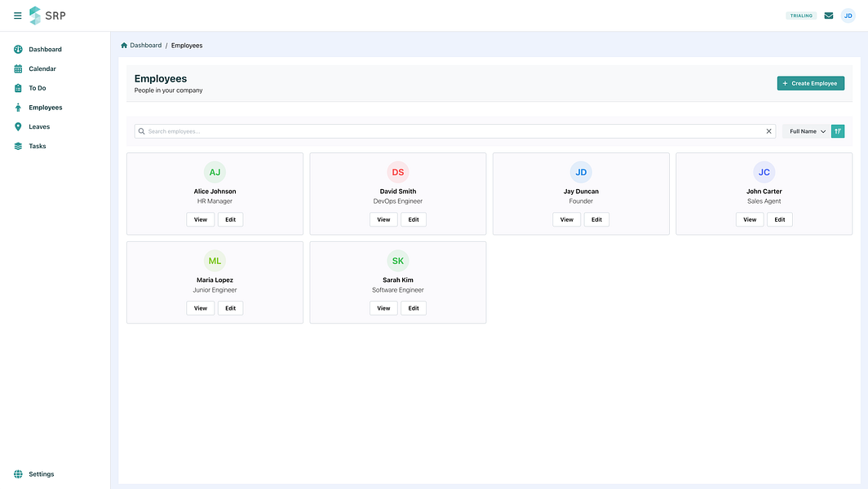Screen dimensions: 868x489
Task: Click the Dashboard sidebar icon
Action: pyautogui.click(x=18, y=49)
